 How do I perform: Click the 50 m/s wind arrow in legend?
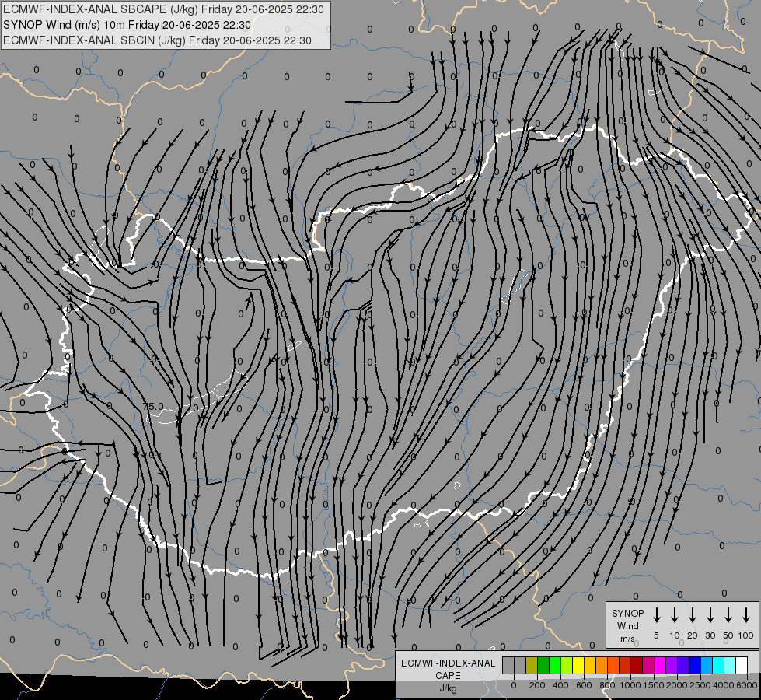tap(728, 615)
